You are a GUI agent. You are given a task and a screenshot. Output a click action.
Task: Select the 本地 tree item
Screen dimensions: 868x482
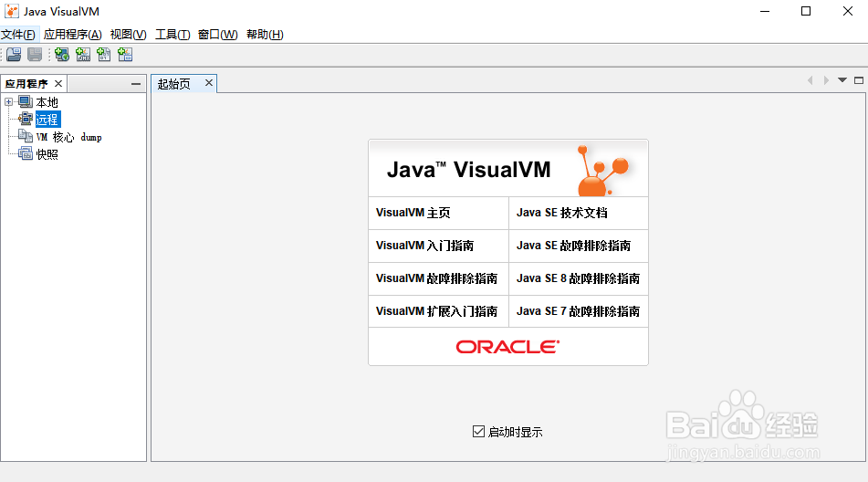click(x=47, y=102)
